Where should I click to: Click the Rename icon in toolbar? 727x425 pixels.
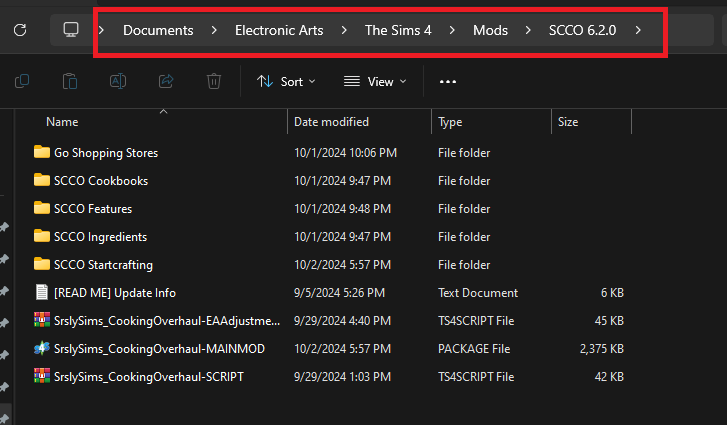pyautogui.click(x=118, y=81)
